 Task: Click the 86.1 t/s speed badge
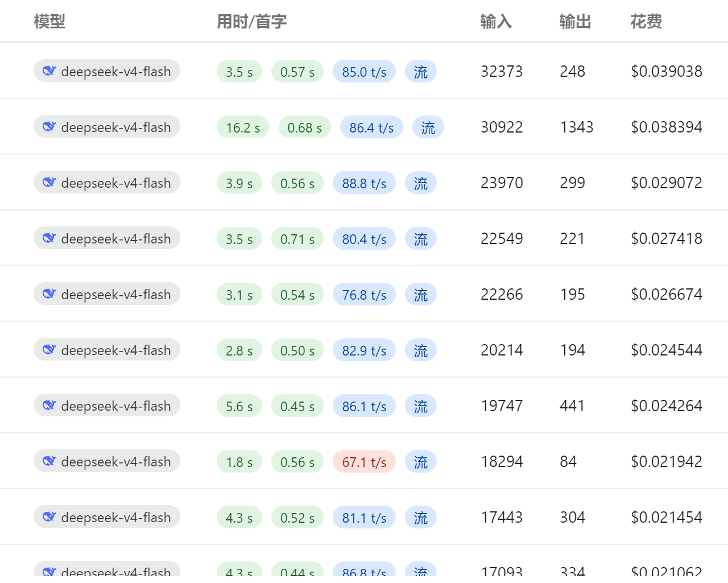364,406
